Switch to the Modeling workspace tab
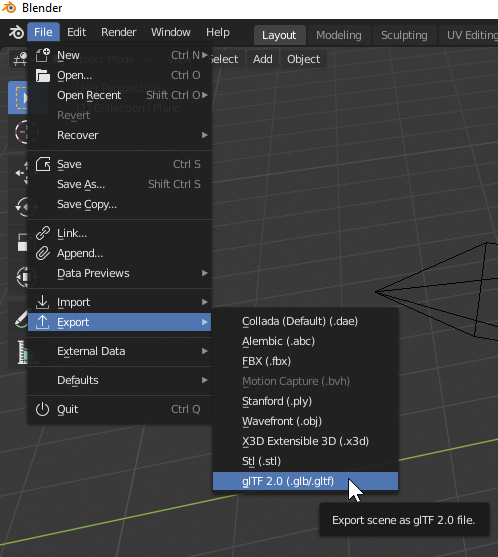Image resolution: width=498 pixels, height=557 pixels. pyautogui.click(x=339, y=35)
